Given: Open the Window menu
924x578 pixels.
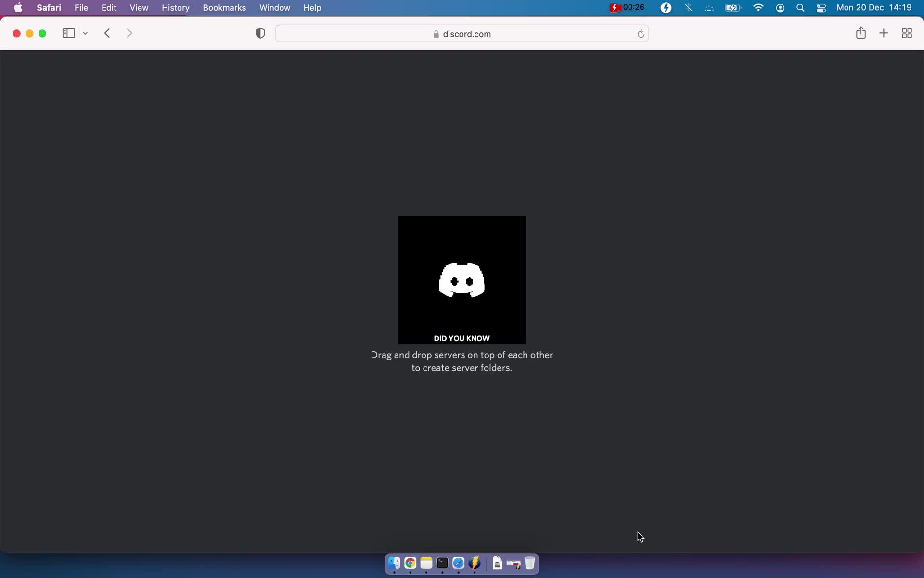Looking at the screenshot, I should pyautogui.click(x=275, y=8).
